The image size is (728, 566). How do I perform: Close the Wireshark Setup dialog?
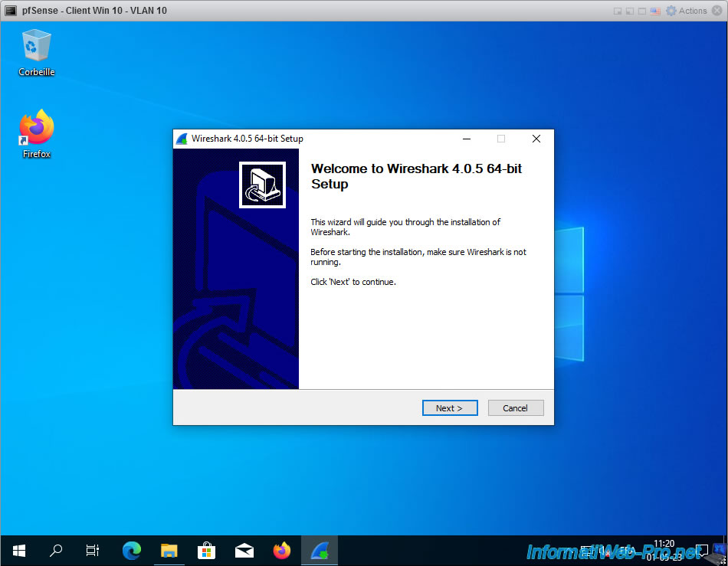point(536,139)
